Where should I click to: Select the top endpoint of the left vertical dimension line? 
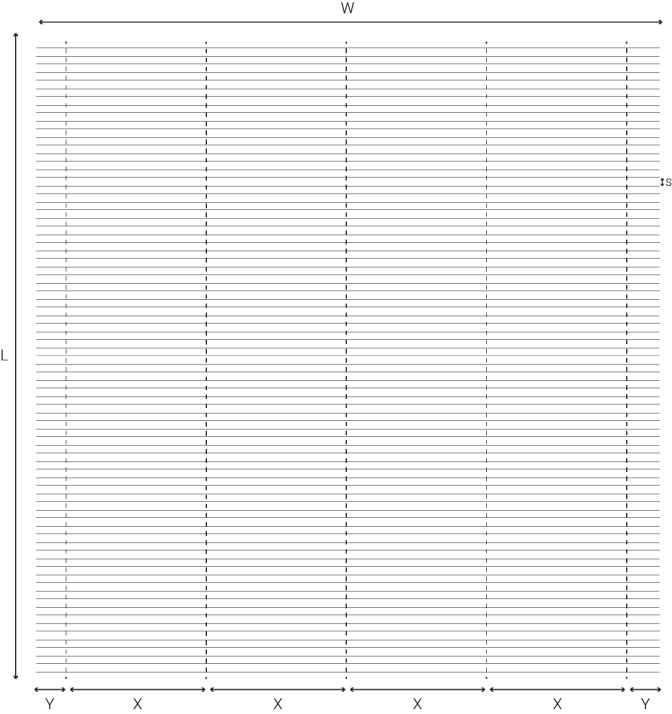pyautogui.click(x=16, y=35)
